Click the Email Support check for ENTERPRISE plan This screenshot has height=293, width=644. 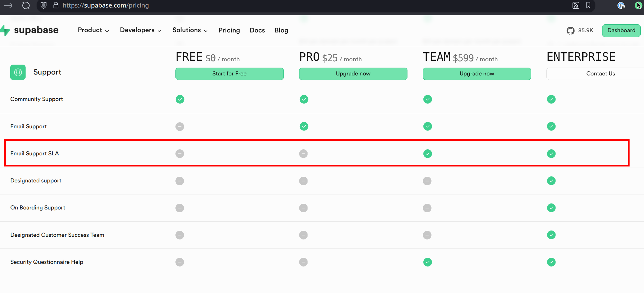point(551,126)
